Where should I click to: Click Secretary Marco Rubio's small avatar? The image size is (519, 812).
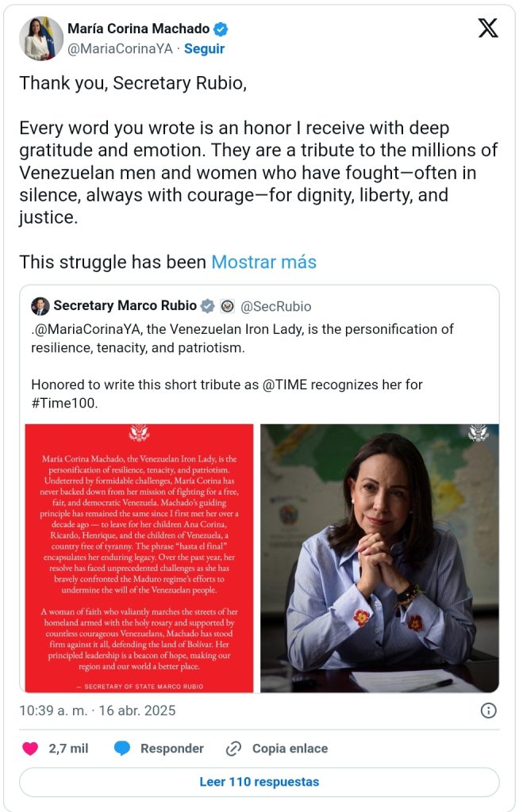(x=40, y=306)
